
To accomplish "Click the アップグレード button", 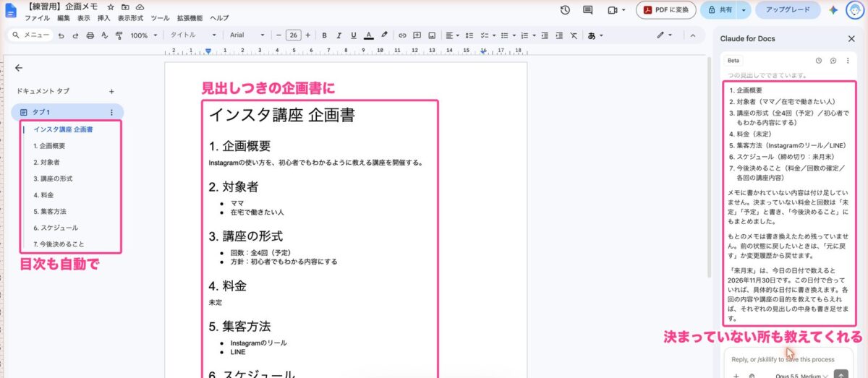I will click(788, 10).
